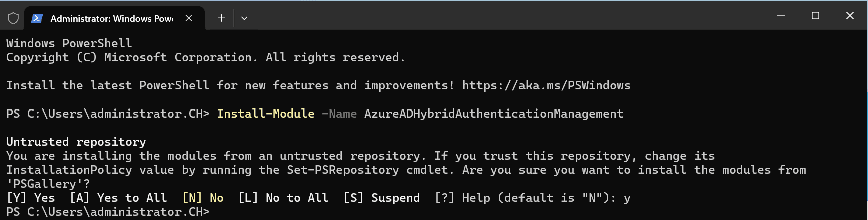Click the -Name parameter in the command
This screenshot has width=868, height=220.
tap(339, 114)
